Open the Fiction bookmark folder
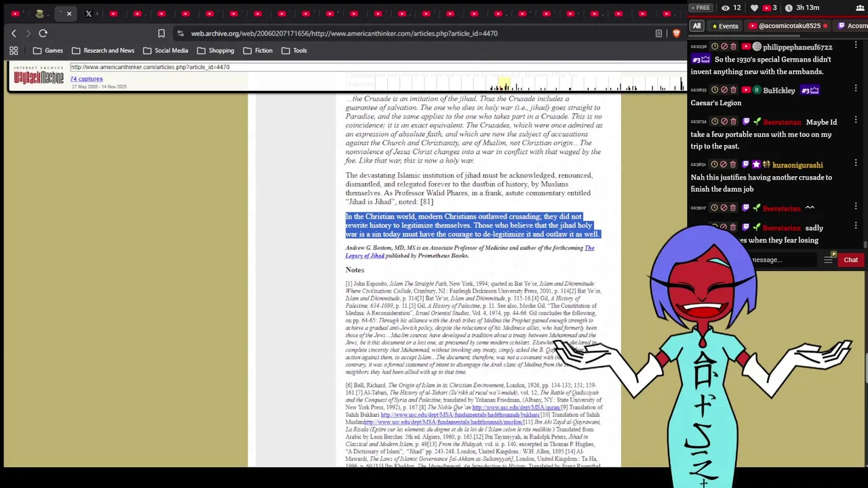The height and width of the screenshot is (488, 868). (x=258, y=50)
